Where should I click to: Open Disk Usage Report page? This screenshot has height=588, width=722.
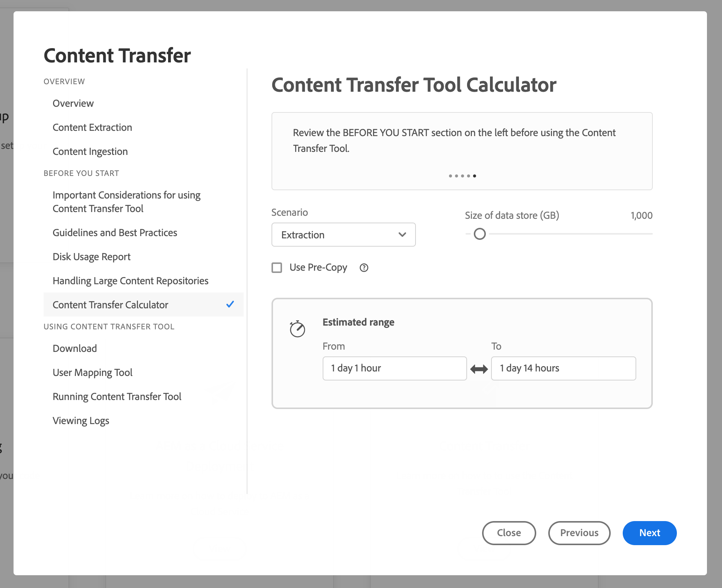[91, 257]
